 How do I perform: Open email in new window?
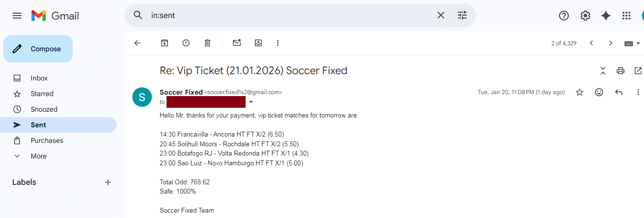(x=638, y=71)
